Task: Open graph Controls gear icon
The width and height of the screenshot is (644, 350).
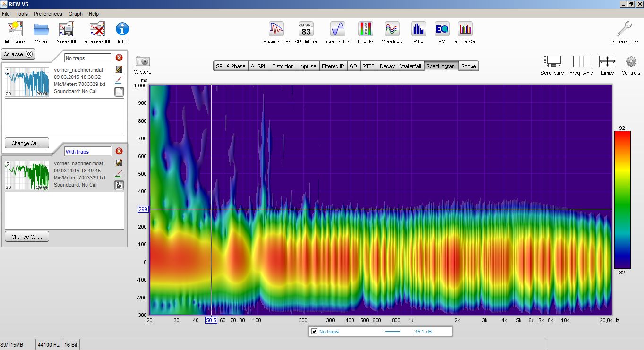Action: 631,61
